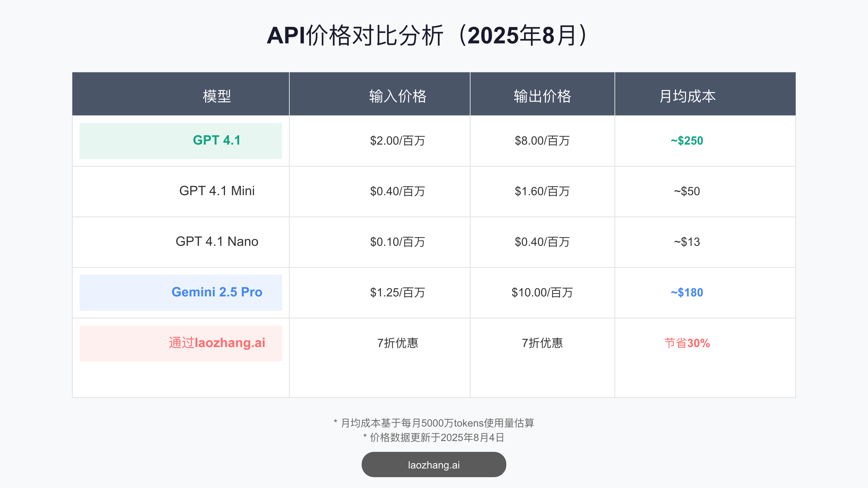Click the $2.00/百万 input price

coord(398,141)
